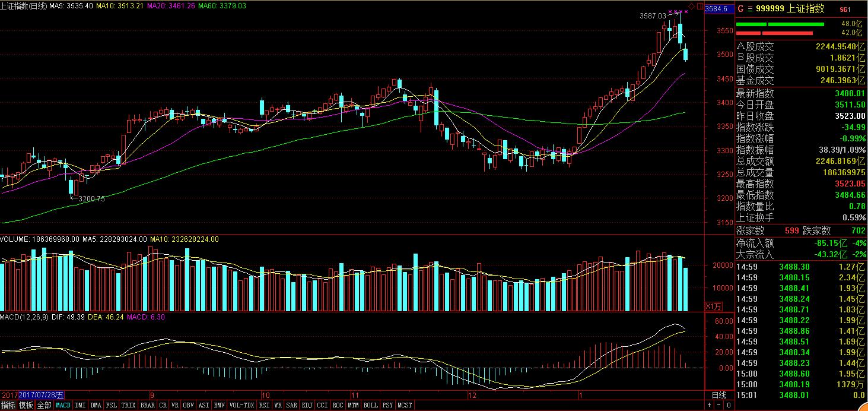This screenshot has height=411, width=868.
Task: Switch to the OBV indicator
Action: click(188, 405)
